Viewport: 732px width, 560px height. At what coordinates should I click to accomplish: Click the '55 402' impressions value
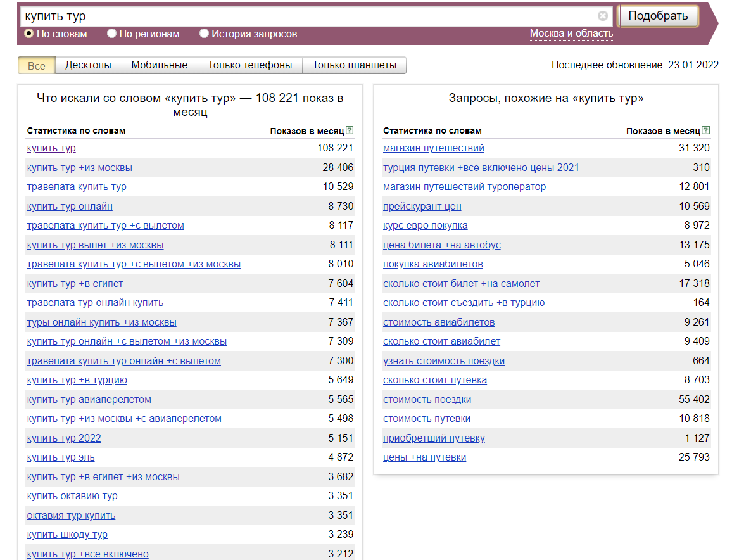(x=694, y=400)
